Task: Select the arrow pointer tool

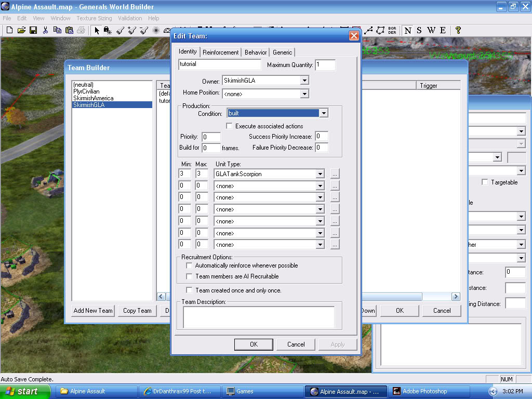Action: coord(97,31)
